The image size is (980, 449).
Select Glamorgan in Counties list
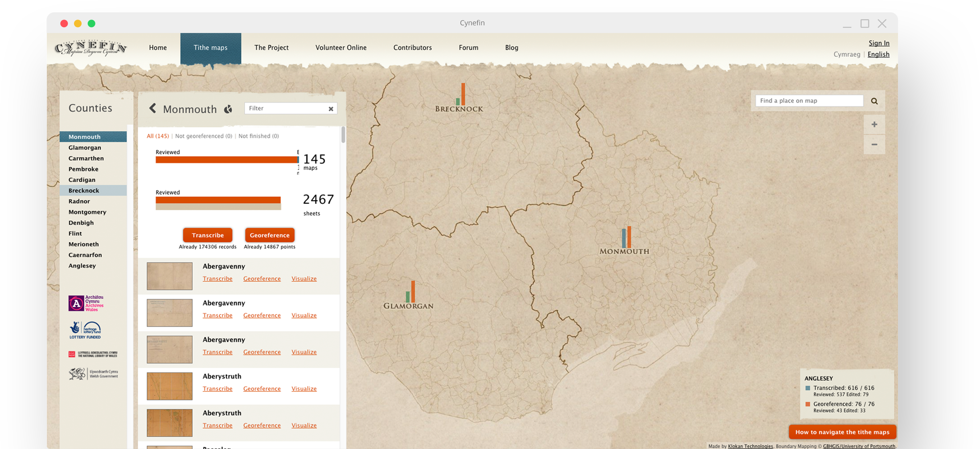click(93, 148)
